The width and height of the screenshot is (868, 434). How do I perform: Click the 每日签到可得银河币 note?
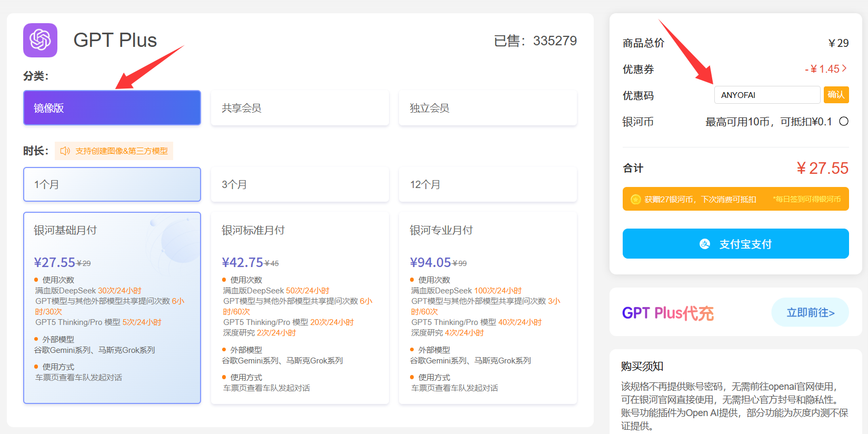[807, 199]
